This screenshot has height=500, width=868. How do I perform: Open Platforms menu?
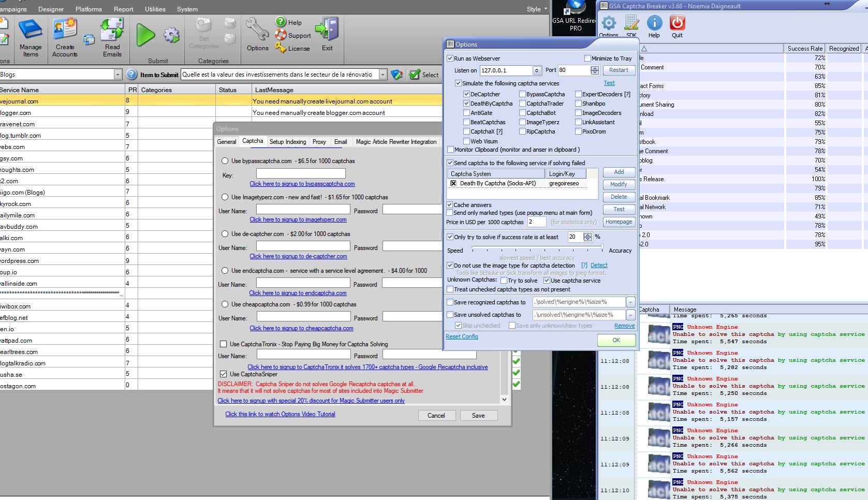pyautogui.click(x=89, y=9)
